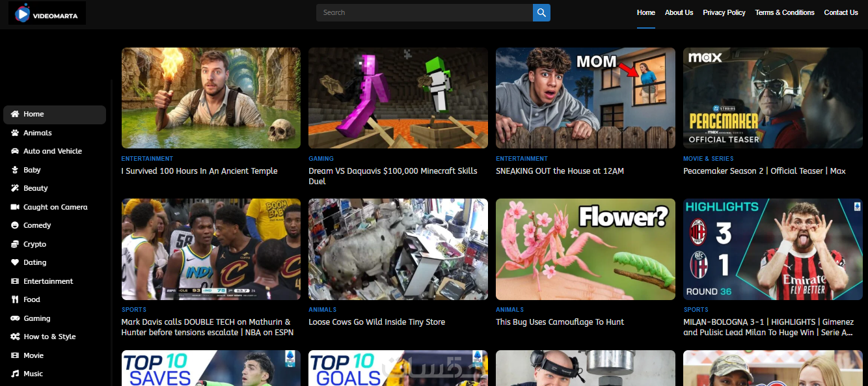Open Terms & Conditions
The height and width of the screenshot is (386, 868).
(x=785, y=12)
